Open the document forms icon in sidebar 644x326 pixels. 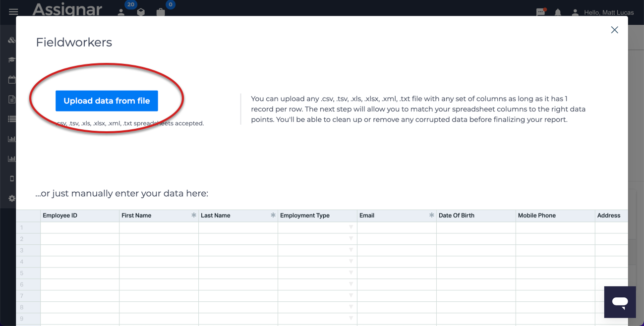click(x=11, y=99)
